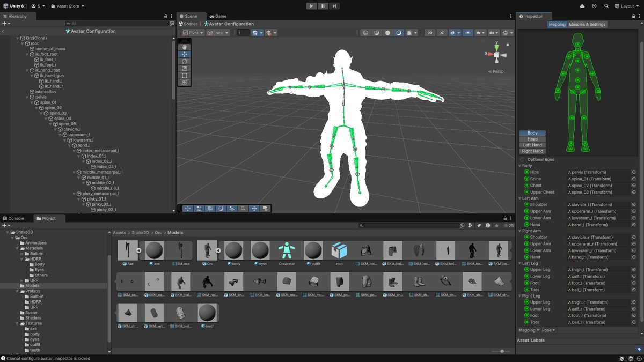Image resolution: width=644 pixels, height=362 pixels.
Task: Open Unity Cloud services icon
Action: 582,6
